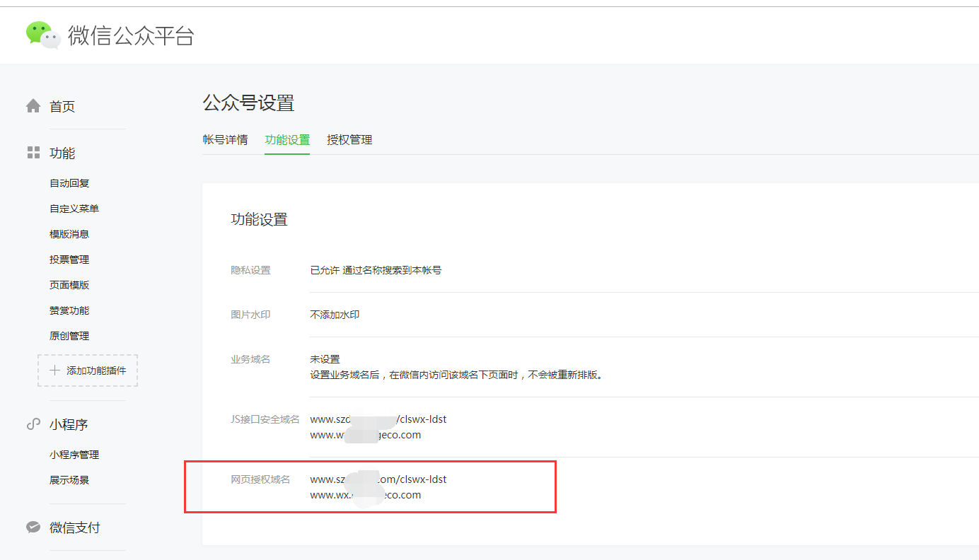The image size is (979, 560).
Task: Open 展示场景 in the sidebar
Action: 69,480
